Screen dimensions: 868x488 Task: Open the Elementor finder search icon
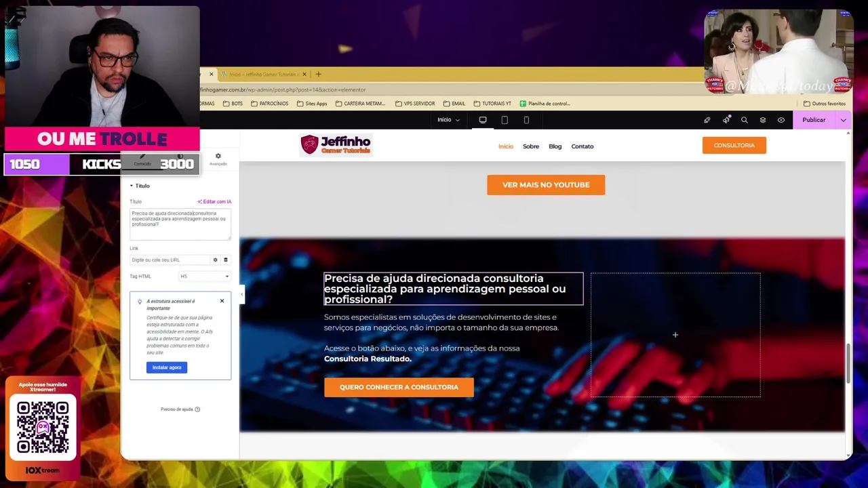click(744, 120)
